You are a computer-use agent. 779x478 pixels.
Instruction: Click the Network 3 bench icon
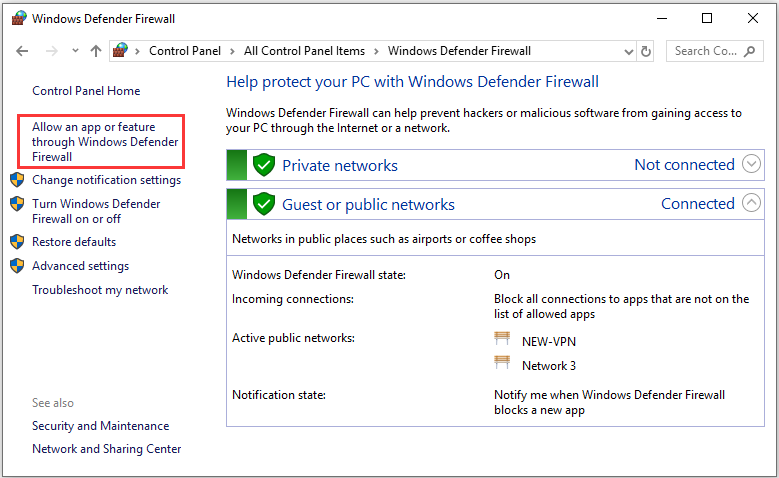click(502, 364)
